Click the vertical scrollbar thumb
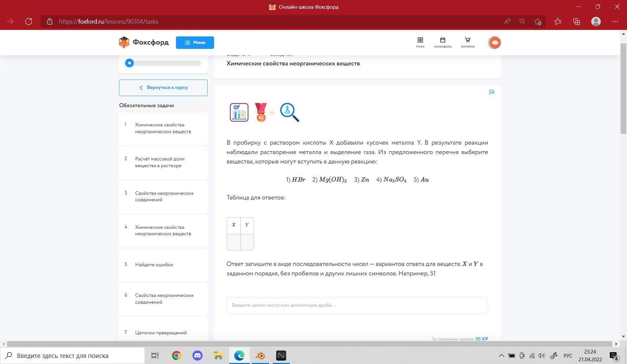Viewport: 627px width, 364px height. (x=623, y=88)
